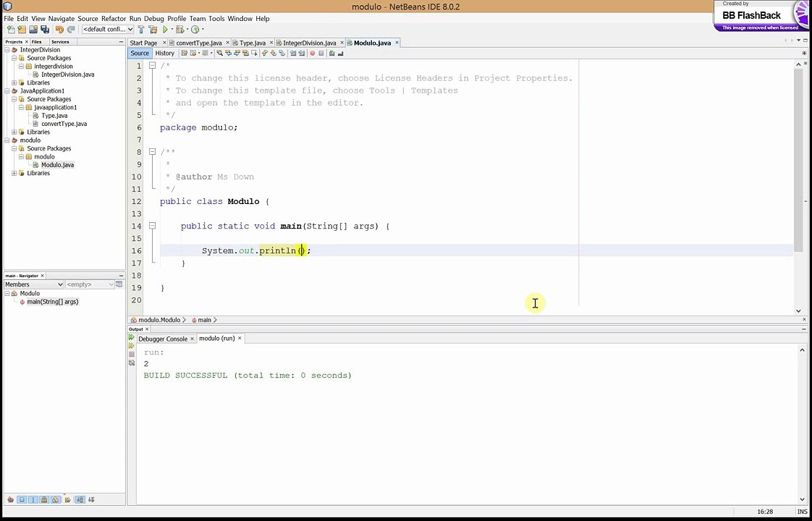812x521 pixels.
Task: Click the Next Bookmark editor icon
Action: point(274,53)
